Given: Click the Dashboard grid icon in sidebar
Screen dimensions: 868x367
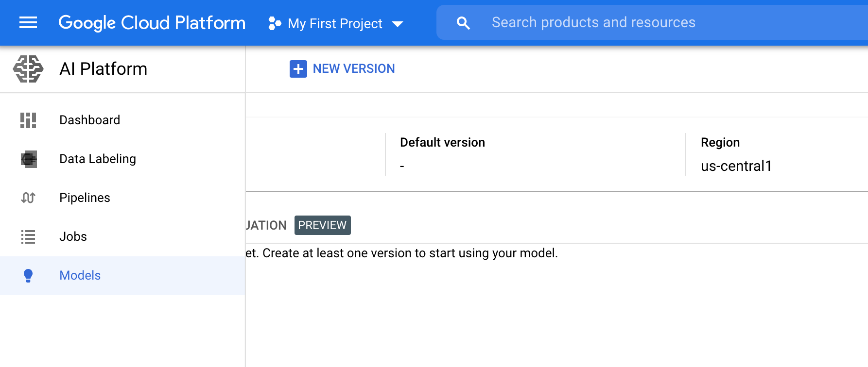Looking at the screenshot, I should pyautogui.click(x=28, y=120).
